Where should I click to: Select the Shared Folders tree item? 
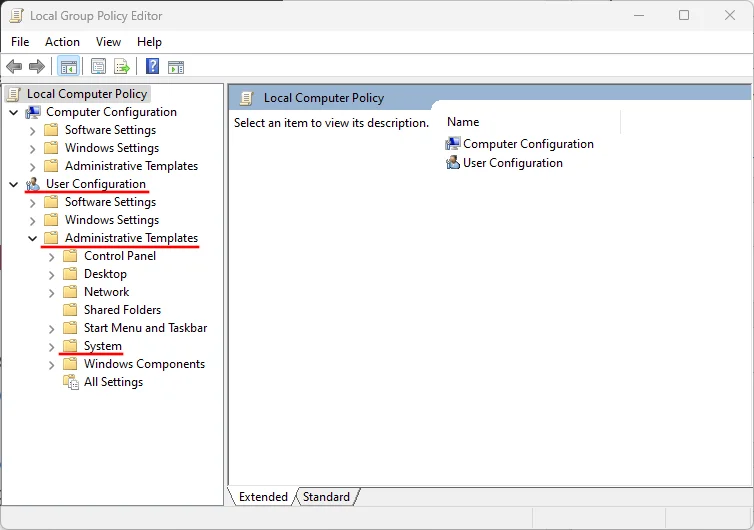click(x=122, y=310)
